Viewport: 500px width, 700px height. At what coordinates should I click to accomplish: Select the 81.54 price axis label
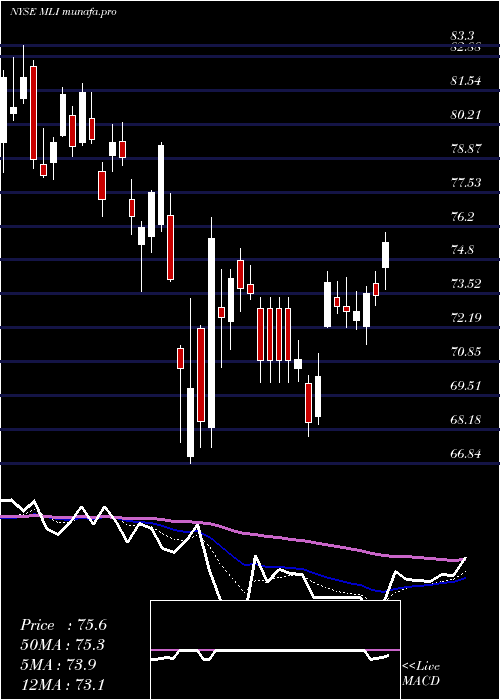click(466, 81)
